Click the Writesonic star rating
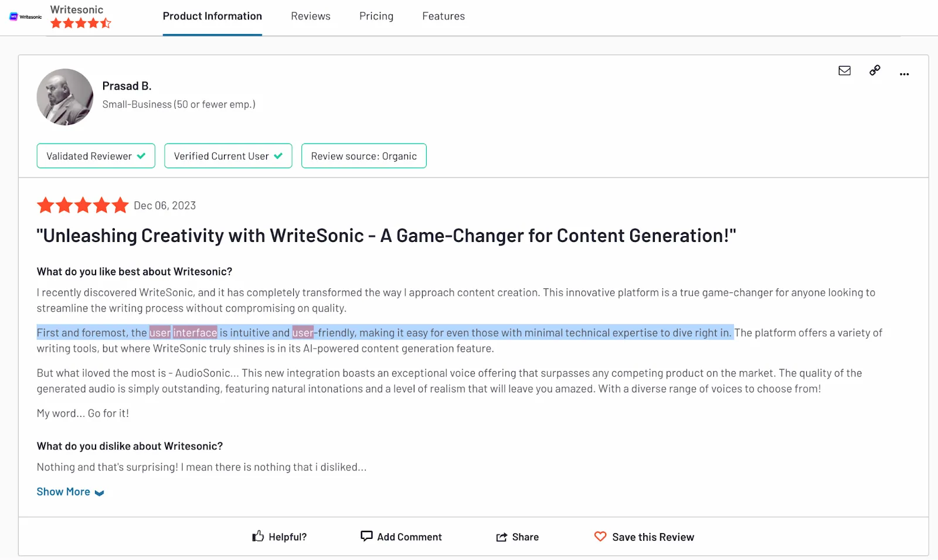Image resolution: width=938 pixels, height=560 pixels. pos(81,23)
